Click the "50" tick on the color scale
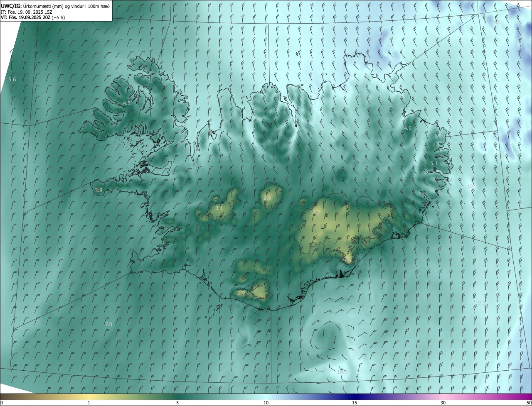Screen dimensions: 532x406 pos(529,403)
